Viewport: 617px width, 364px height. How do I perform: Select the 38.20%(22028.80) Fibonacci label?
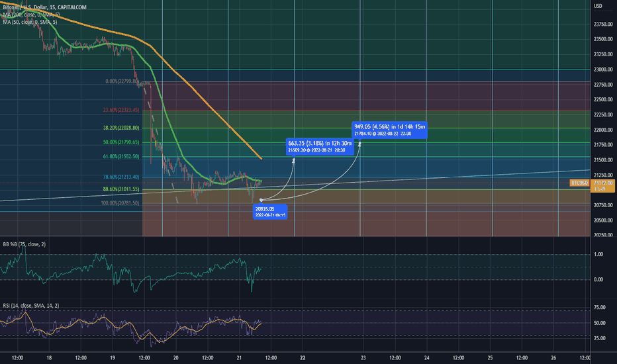[x=121, y=128]
